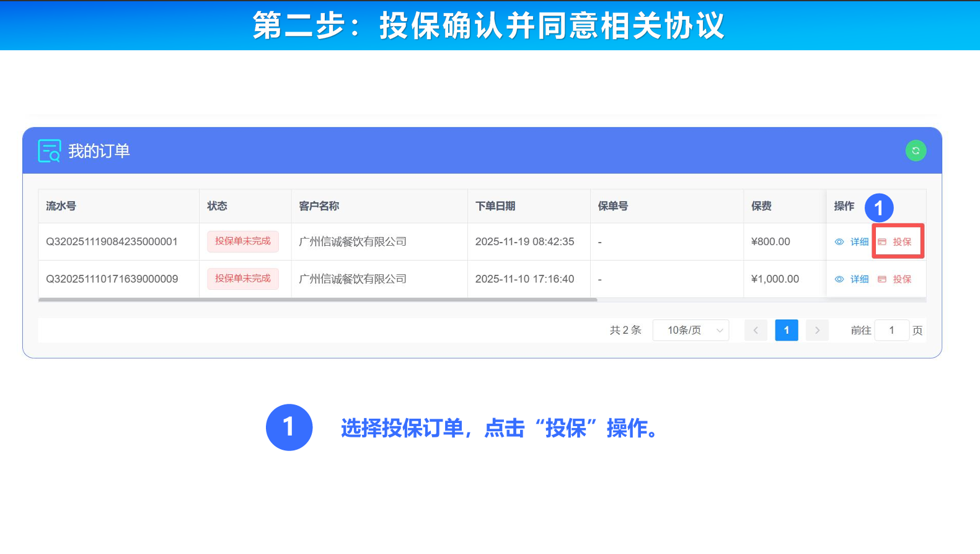Open 详细 for order Q320251119084235000001
Viewport: 980px width, 554px height.
coord(859,242)
